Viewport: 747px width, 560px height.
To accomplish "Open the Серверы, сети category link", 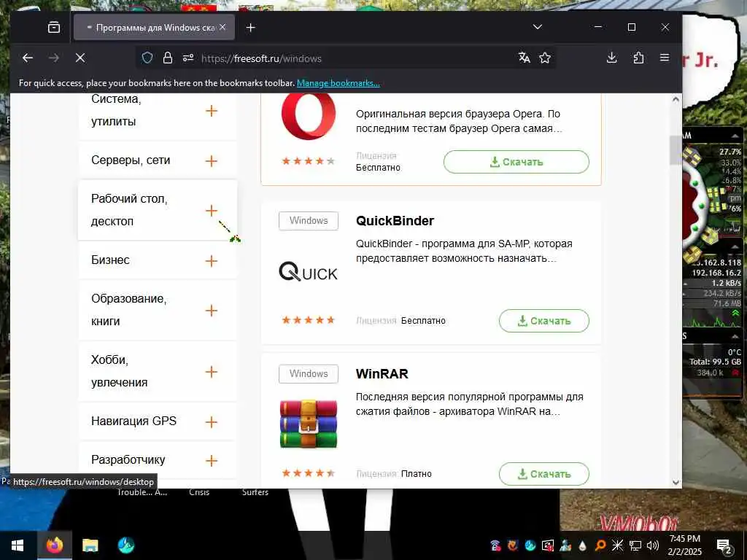I will click(131, 160).
